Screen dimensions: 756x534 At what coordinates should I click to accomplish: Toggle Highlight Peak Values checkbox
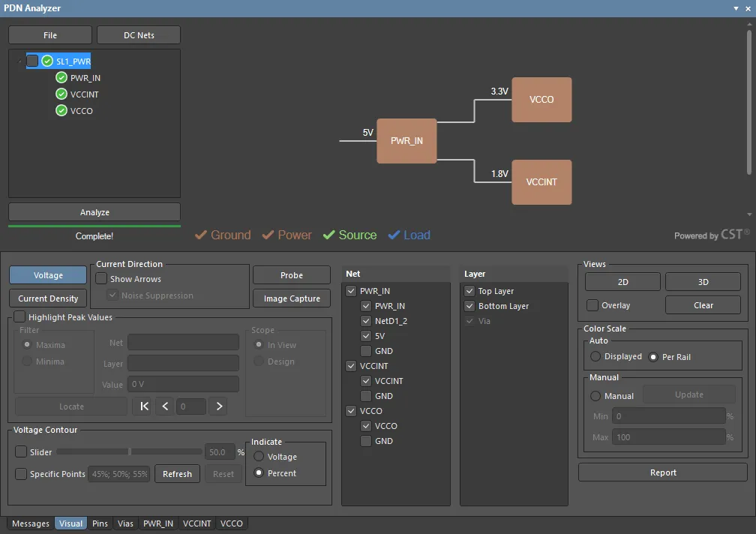19,317
